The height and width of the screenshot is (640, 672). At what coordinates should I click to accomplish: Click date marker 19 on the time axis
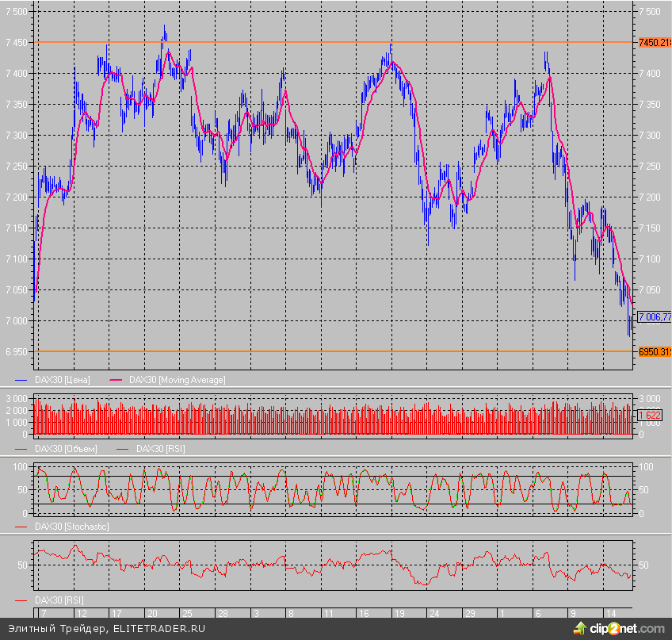tap(399, 614)
